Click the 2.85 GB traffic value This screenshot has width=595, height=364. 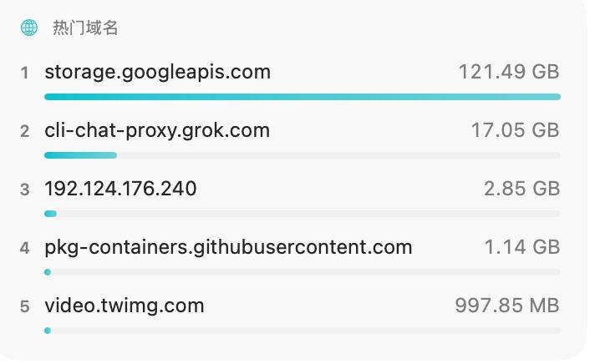(521, 189)
